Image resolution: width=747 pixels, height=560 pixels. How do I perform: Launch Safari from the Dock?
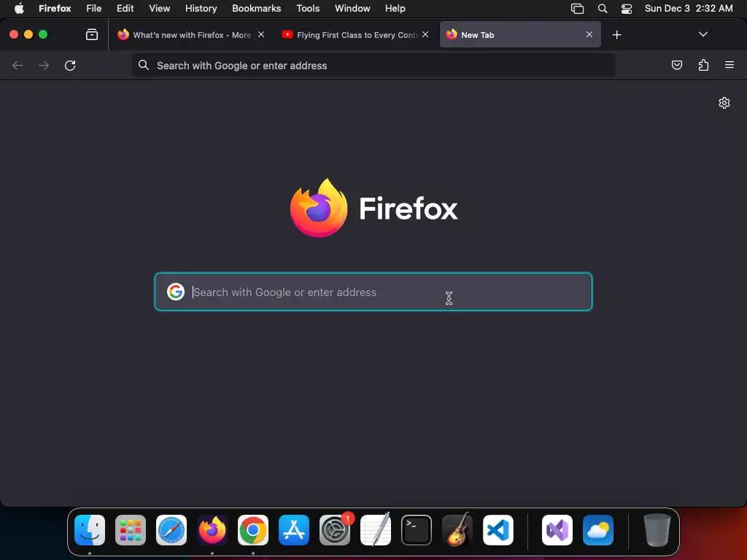(x=171, y=530)
